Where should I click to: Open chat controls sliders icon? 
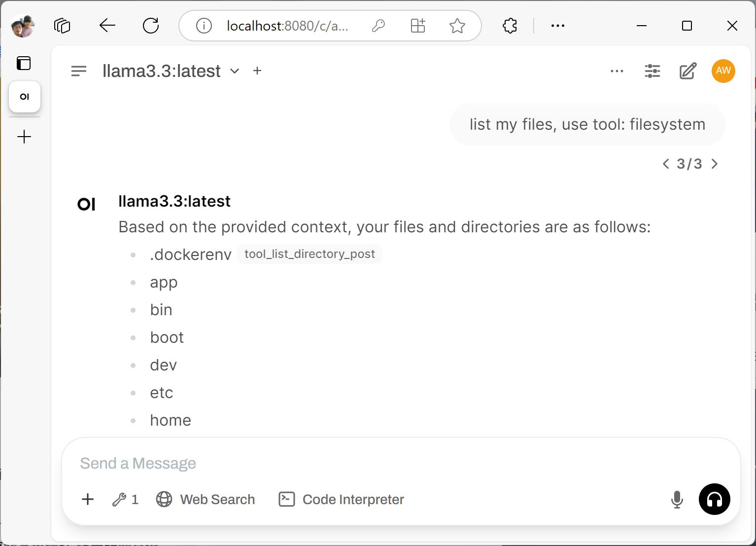tap(652, 71)
